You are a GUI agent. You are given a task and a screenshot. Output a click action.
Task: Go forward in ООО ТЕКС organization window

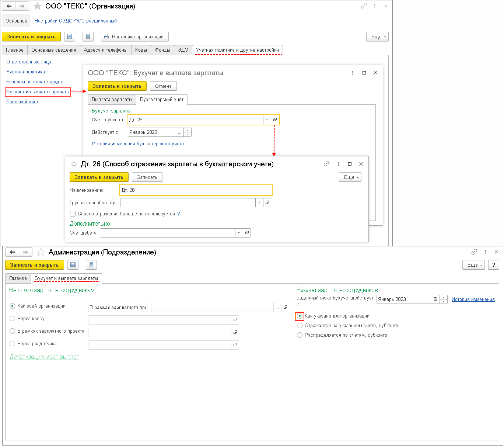(22, 6)
